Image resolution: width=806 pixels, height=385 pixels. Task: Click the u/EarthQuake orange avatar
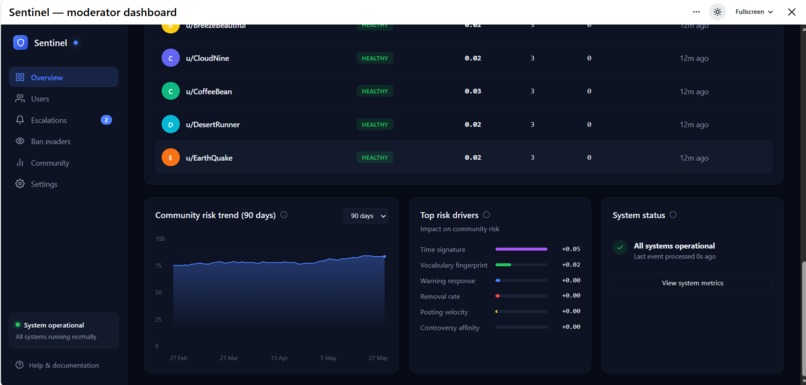click(171, 158)
